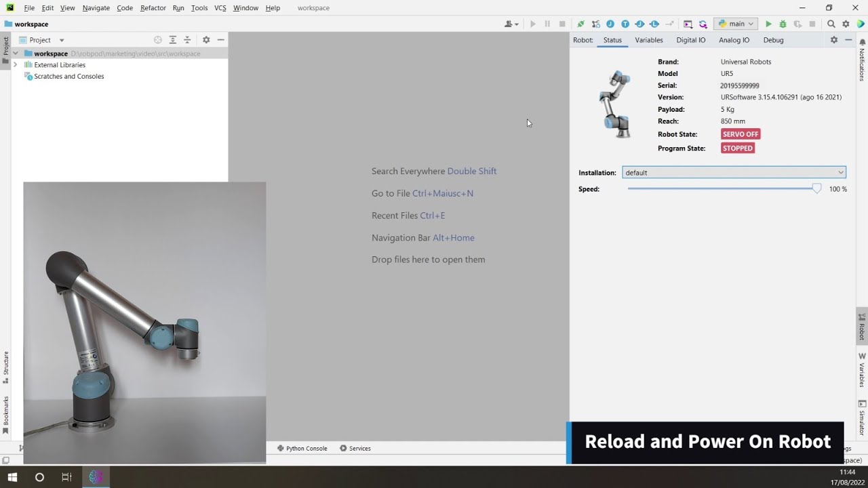Open the File menu
868x488 pixels.
pos(29,8)
